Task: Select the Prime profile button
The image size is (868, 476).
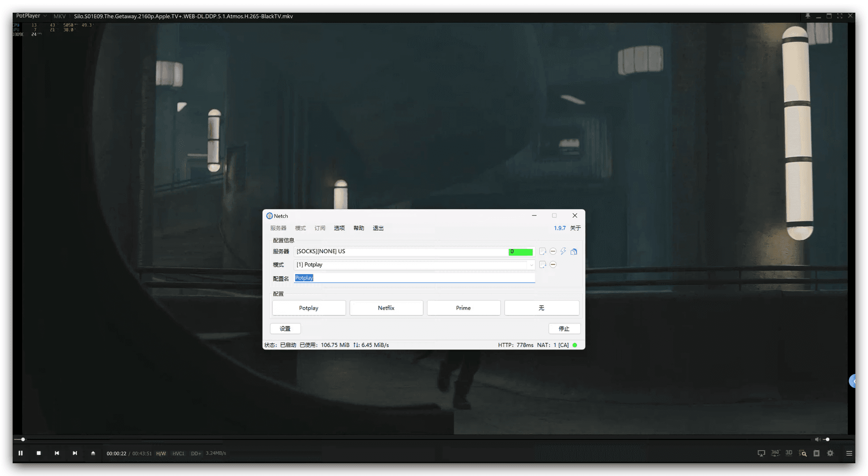Action: pos(463,308)
